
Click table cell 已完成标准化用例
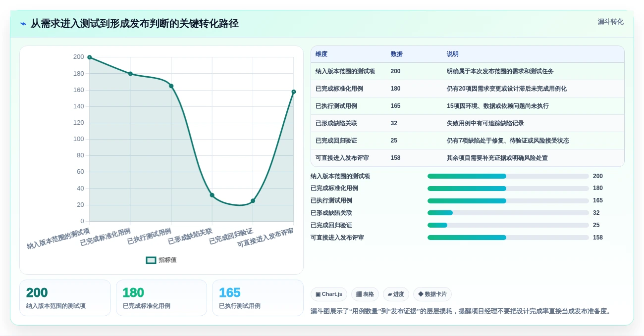coord(339,89)
